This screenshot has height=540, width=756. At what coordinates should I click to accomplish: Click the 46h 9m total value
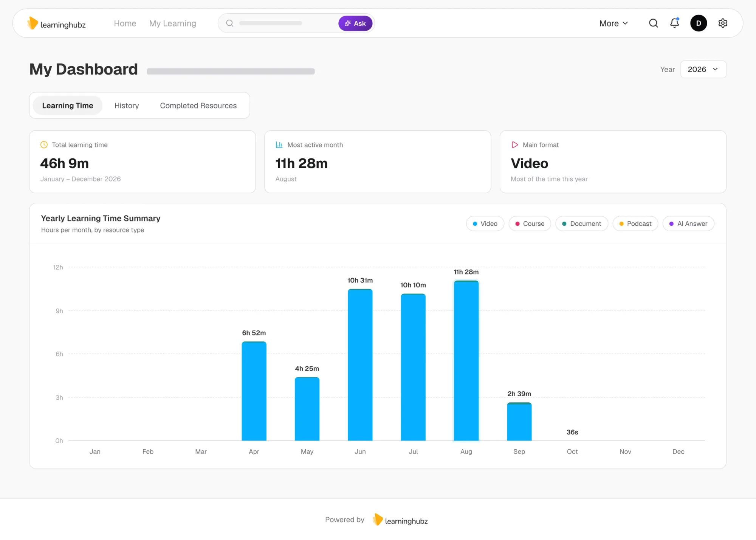click(65, 163)
